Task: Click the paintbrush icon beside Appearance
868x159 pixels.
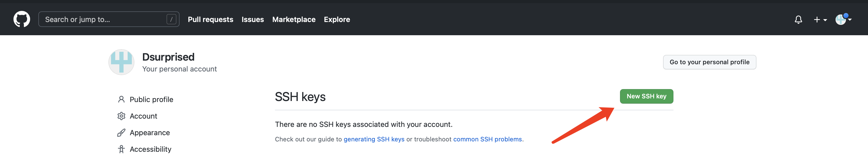Action: [121, 133]
